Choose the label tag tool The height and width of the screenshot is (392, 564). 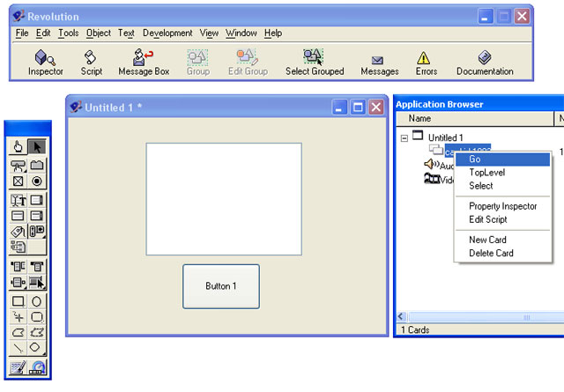point(18,232)
